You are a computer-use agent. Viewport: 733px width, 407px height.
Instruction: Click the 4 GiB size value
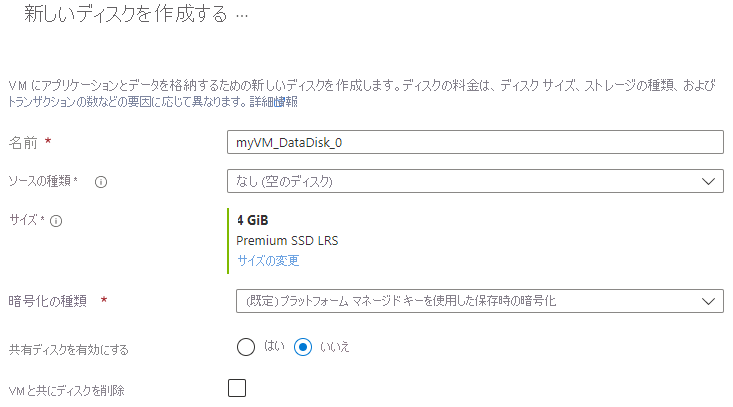252,220
